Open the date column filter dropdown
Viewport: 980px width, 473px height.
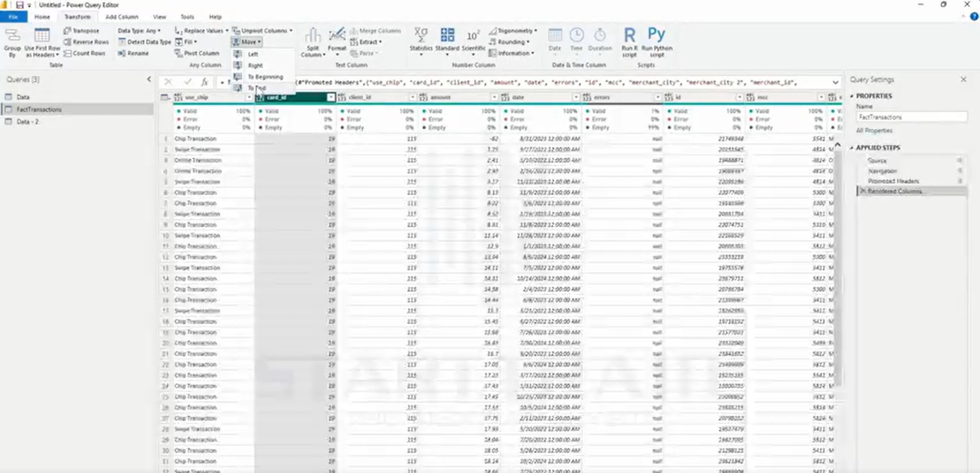coord(576,97)
